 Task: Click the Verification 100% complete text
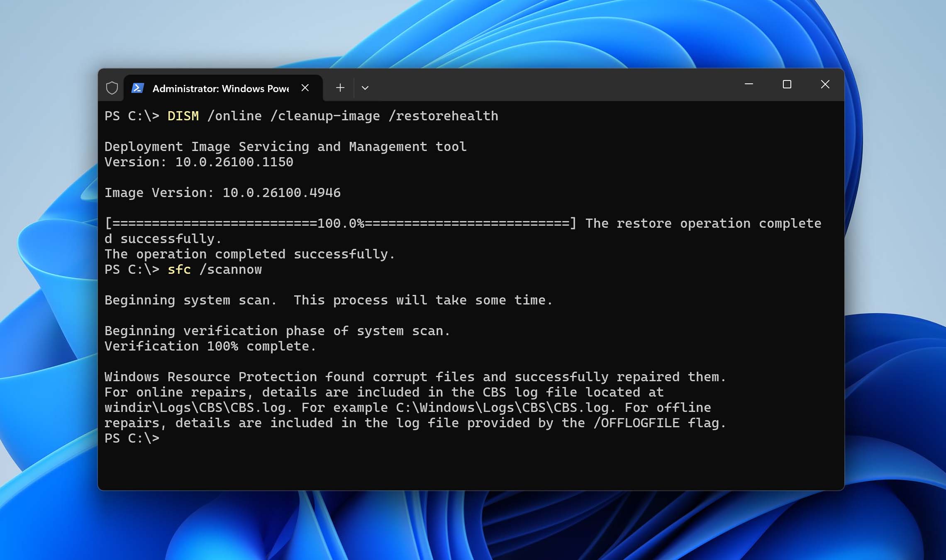coord(210,346)
